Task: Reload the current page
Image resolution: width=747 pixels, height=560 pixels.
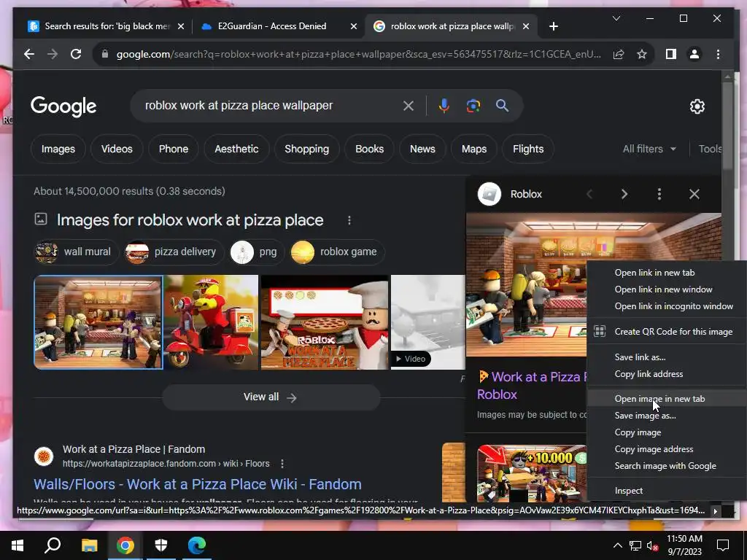Action: 76,54
